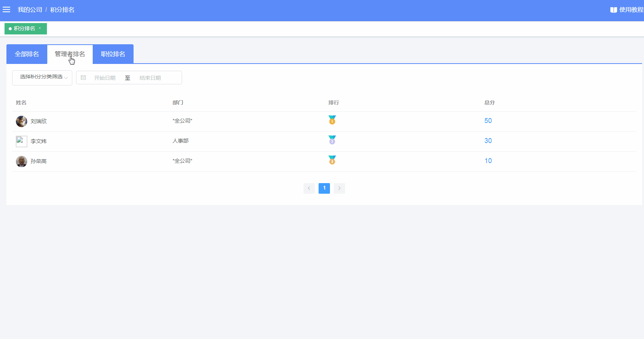Click the 部门 column header
The height and width of the screenshot is (339, 644).
178,103
